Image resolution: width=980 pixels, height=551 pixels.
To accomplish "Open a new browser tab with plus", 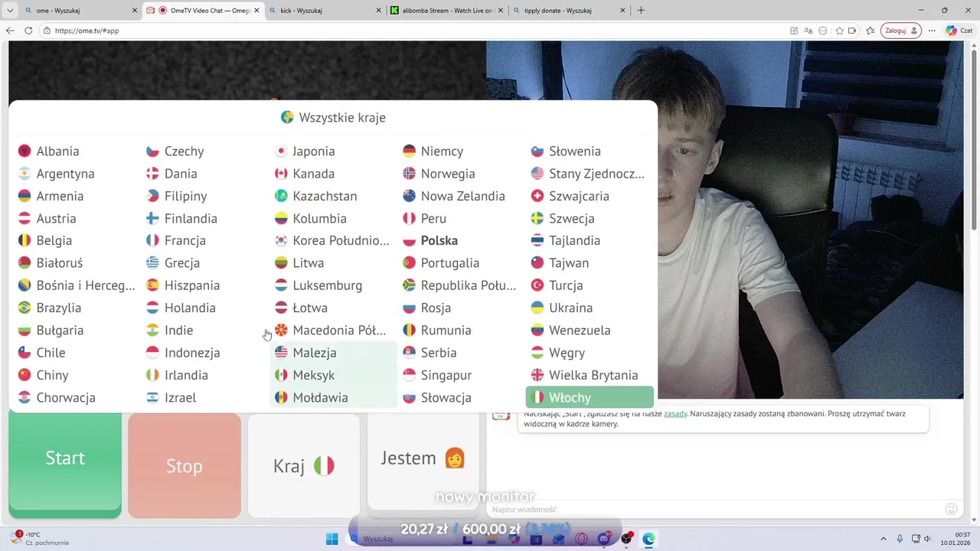I will [641, 11].
